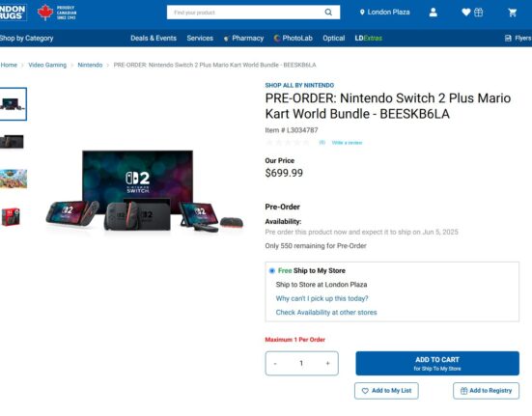Open the Flyers icon link
This screenshot has height=416, width=532.
click(x=508, y=38)
